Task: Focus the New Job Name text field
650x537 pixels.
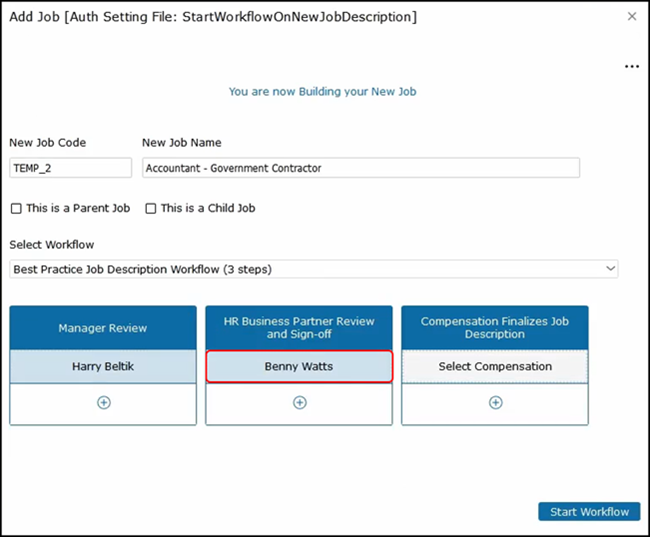Action: click(x=360, y=169)
